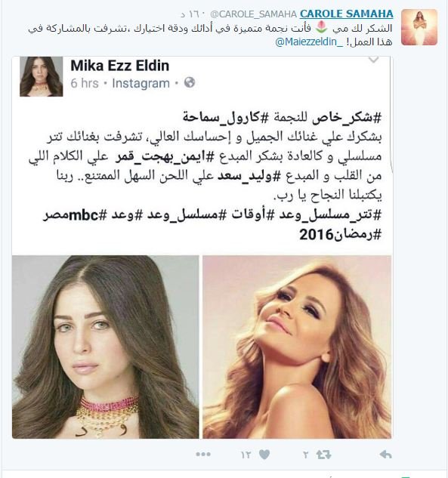Click the globe public visibility icon
This screenshot has height=478, width=448.
click(x=190, y=82)
